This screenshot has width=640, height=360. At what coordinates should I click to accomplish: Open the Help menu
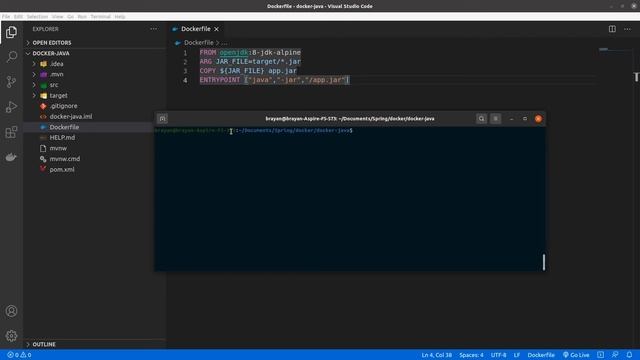(120, 17)
